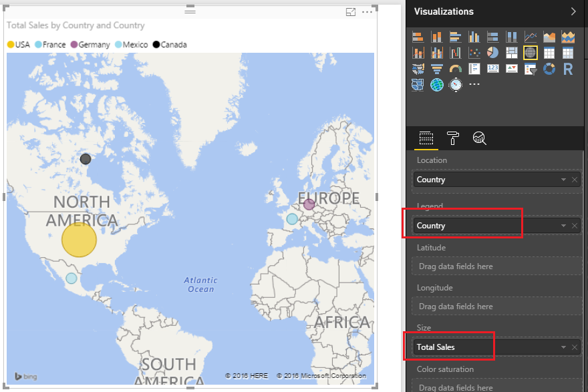Open Total Sales field dropdown arrow
The width and height of the screenshot is (588, 392).
tap(563, 347)
